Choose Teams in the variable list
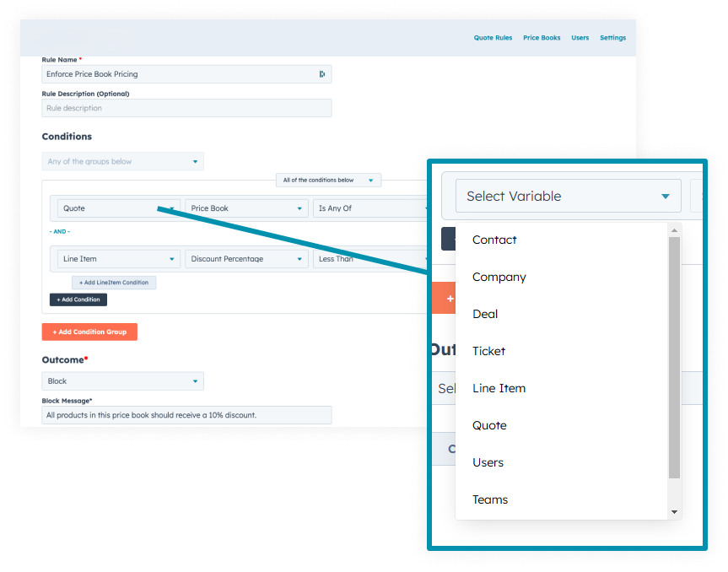This screenshot has height=572, width=728. [x=490, y=499]
